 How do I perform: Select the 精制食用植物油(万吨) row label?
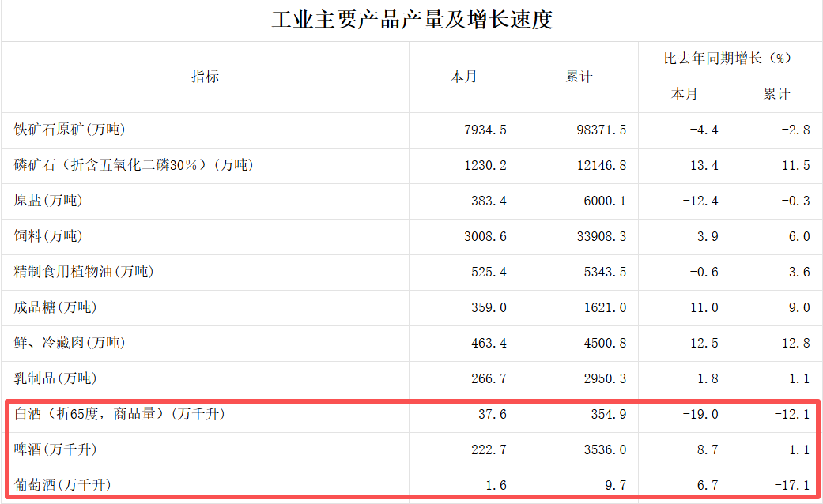(84, 272)
